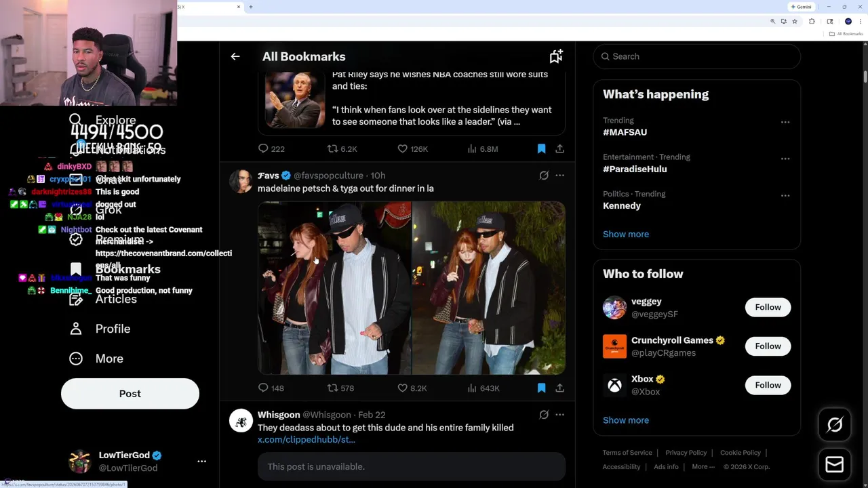Reply to the Favs post
Screen dimensions: 868x488
click(x=264, y=388)
